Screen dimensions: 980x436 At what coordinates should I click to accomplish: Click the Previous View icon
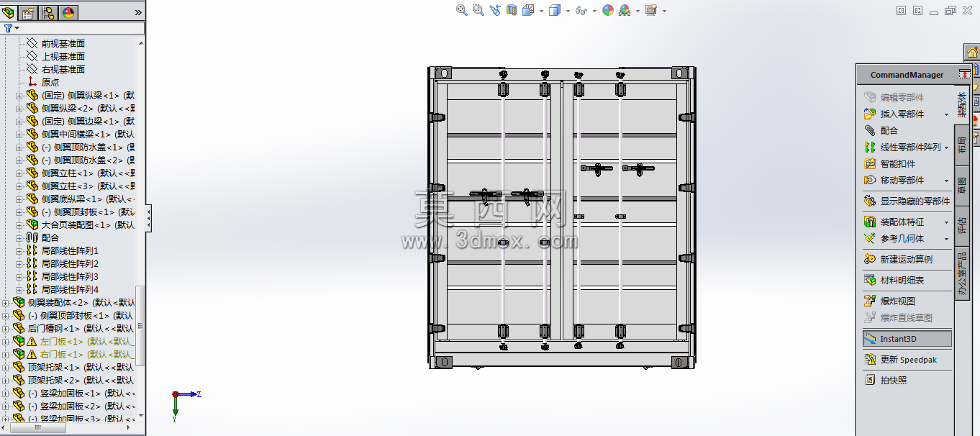[x=495, y=10]
